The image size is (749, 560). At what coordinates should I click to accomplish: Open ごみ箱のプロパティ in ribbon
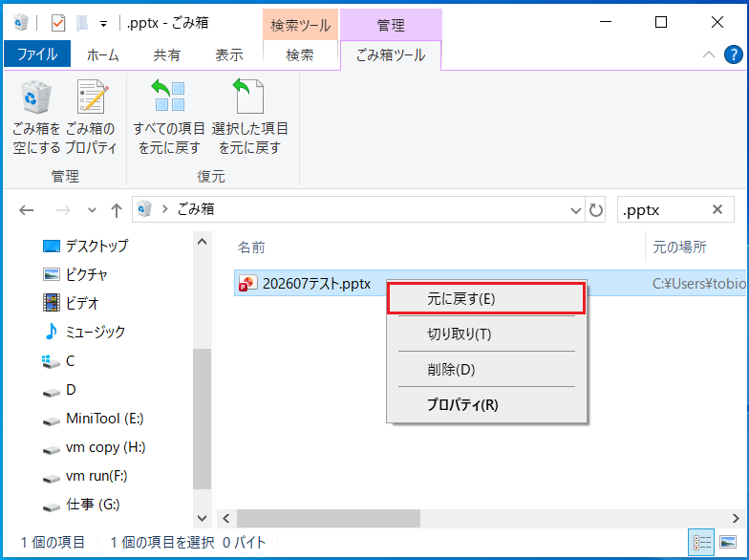(x=91, y=117)
